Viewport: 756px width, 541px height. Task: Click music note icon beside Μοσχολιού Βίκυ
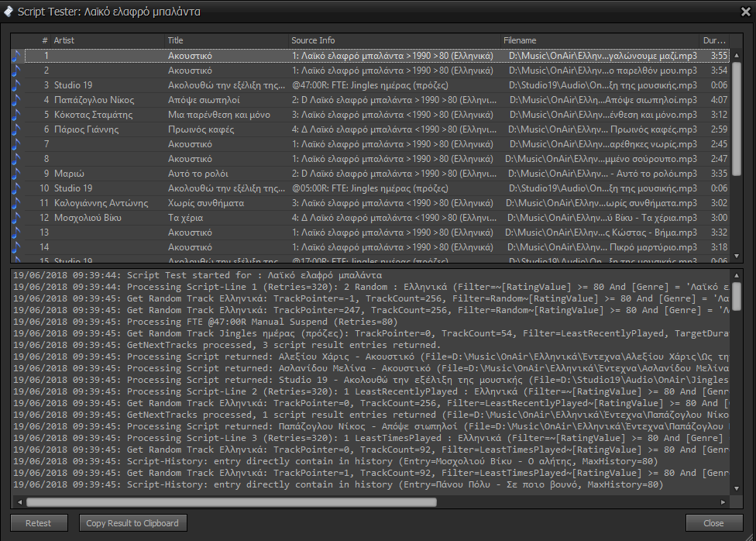pos(16,218)
